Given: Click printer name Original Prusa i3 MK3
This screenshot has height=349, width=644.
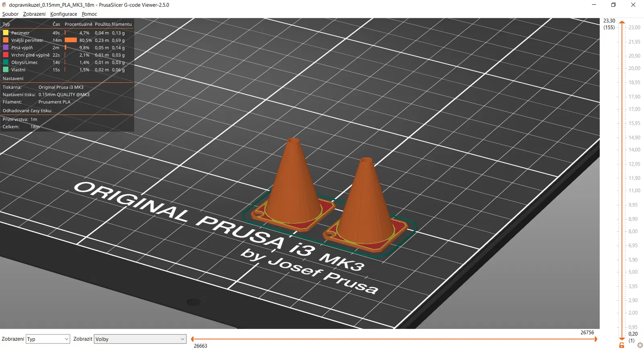Looking at the screenshot, I should (61, 87).
